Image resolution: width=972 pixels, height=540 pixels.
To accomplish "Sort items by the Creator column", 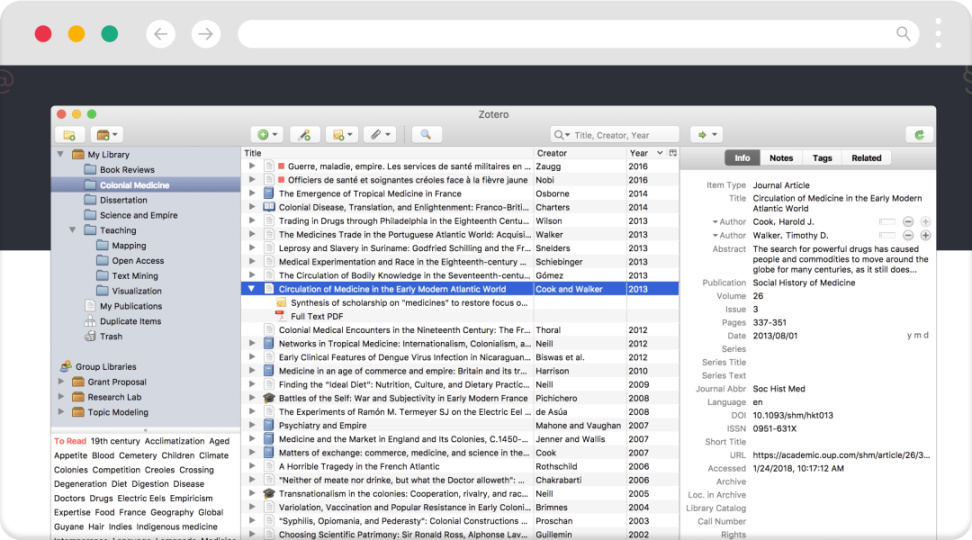I will tap(580, 153).
